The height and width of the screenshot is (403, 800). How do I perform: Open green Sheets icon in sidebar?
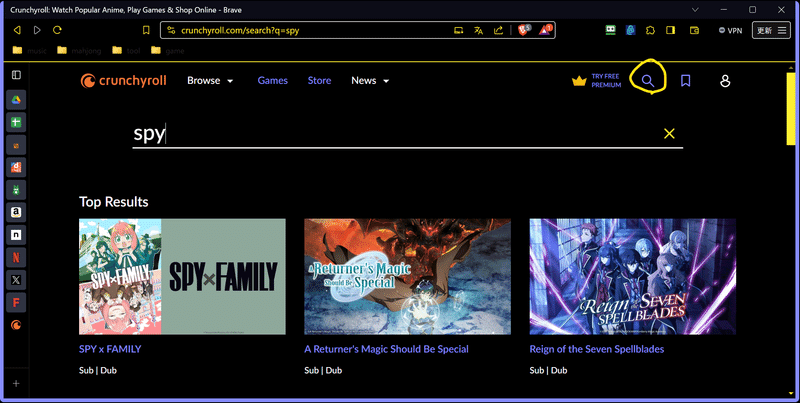[x=16, y=122]
